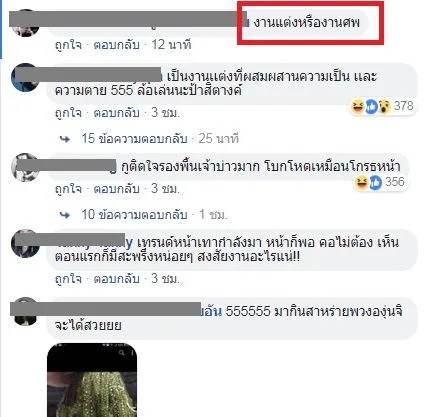
Task: Like the comment posted 12 นาที ago
Action: click(x=68, y=45)
